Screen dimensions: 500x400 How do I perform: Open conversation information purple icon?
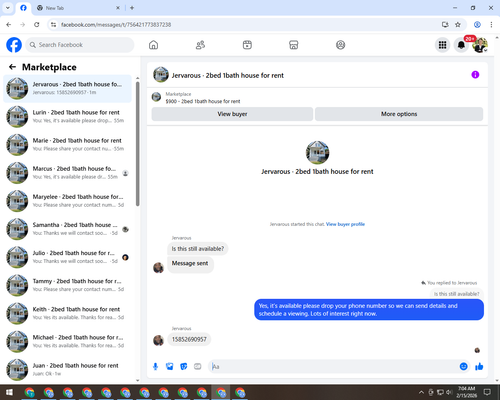475,75
